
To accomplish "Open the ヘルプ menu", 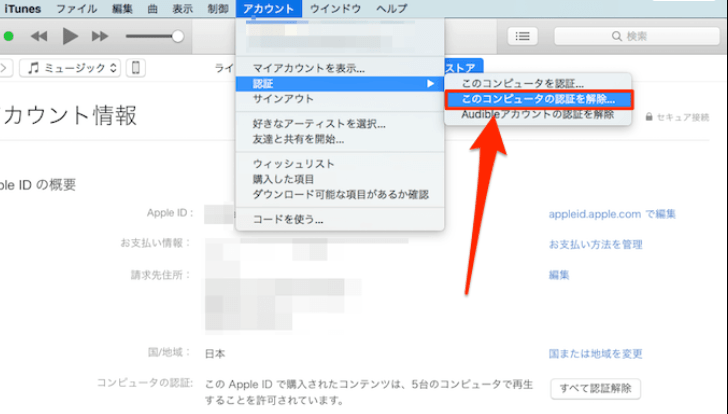I will 392,9.
